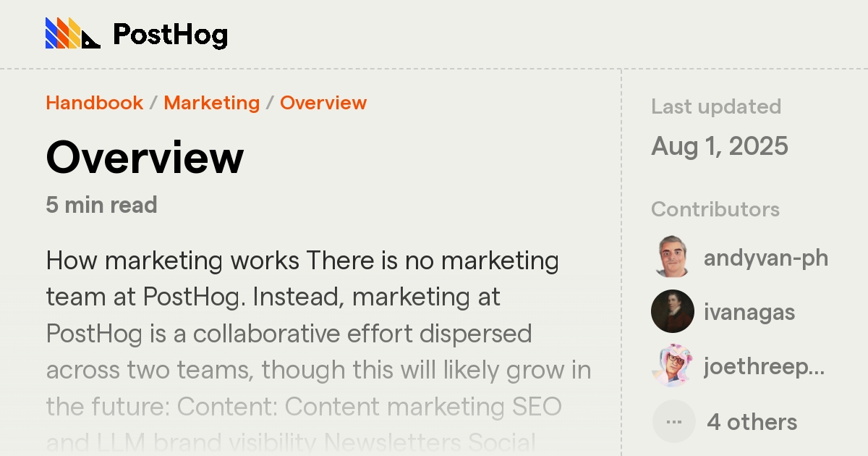Click the Last updated label

716,106
